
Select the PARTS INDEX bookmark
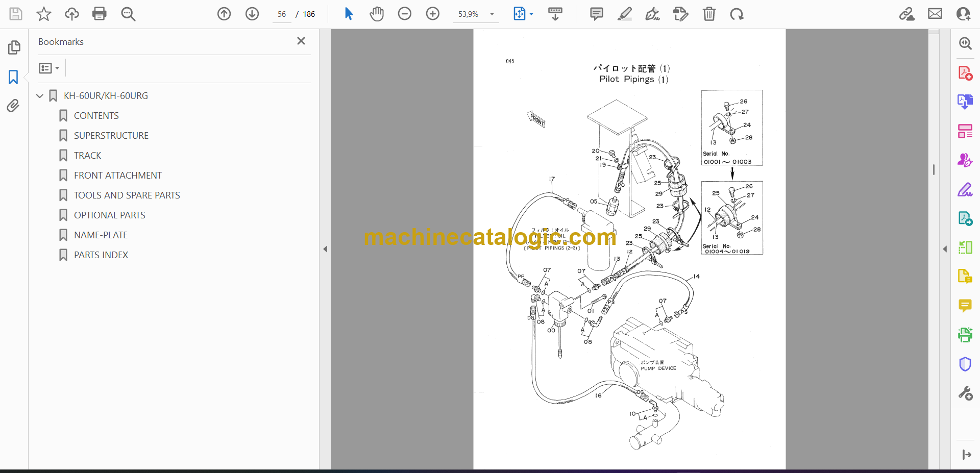coord(101,255)
